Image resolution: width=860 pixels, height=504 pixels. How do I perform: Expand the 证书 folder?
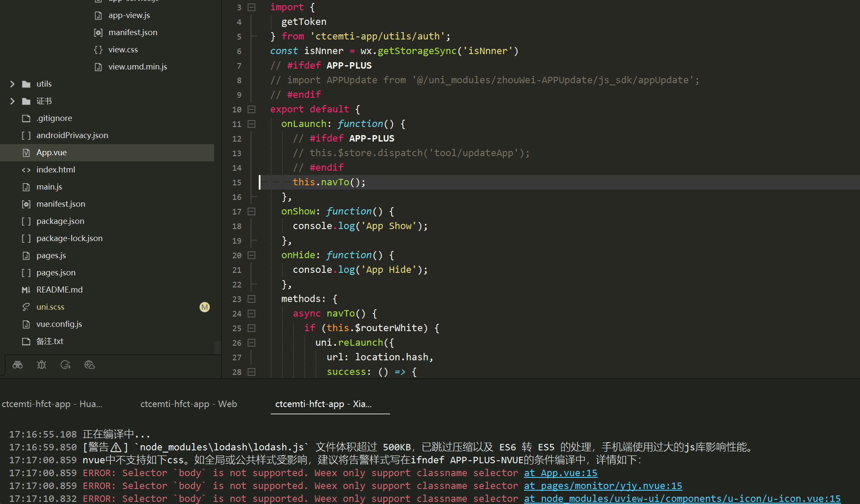coord(12,101)
